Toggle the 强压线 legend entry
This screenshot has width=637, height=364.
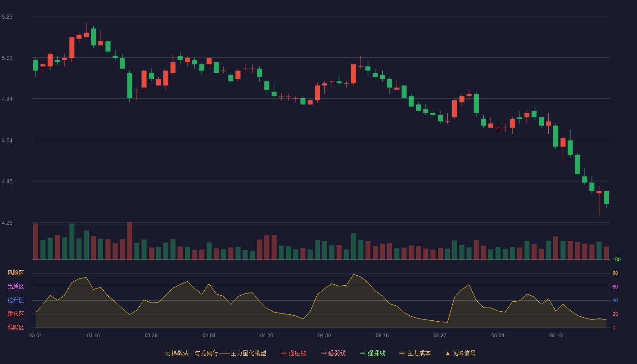coord(293,353)
